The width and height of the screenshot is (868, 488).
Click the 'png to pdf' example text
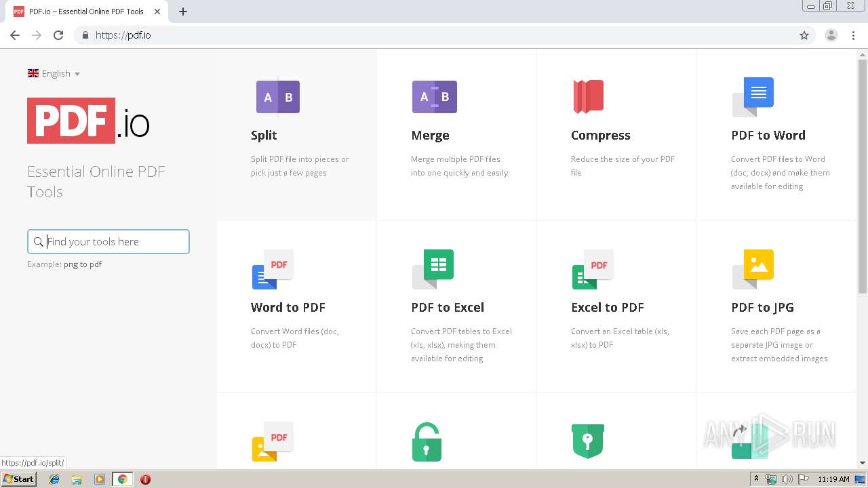83,264
